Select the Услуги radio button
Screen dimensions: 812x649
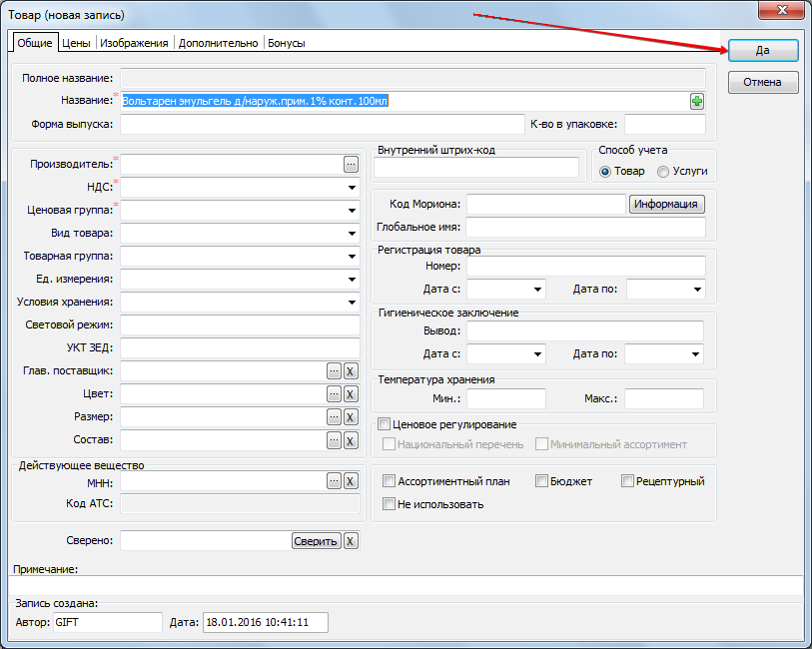click(664, 172)
